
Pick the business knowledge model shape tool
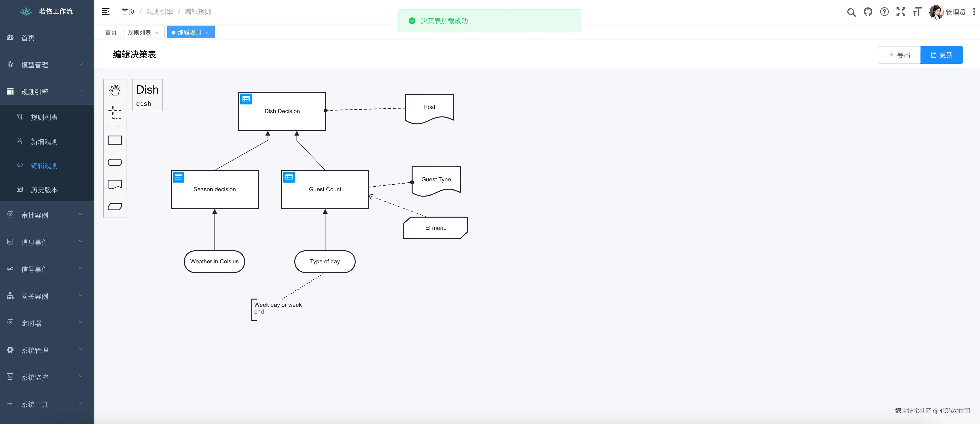pos(115,206)
